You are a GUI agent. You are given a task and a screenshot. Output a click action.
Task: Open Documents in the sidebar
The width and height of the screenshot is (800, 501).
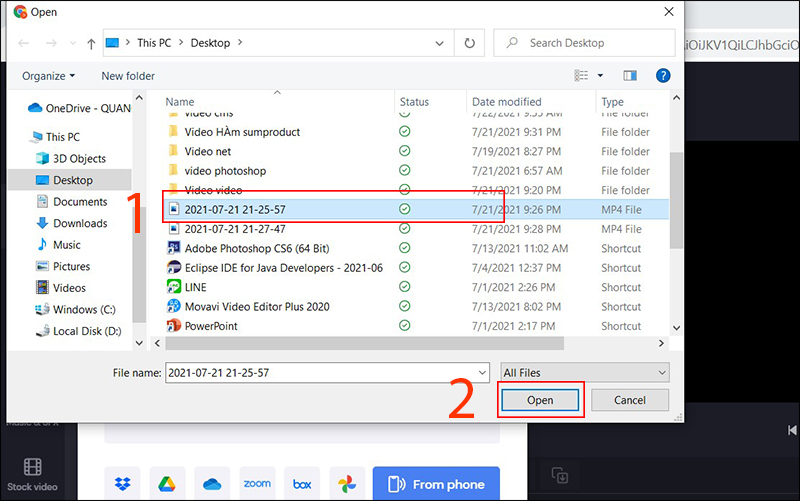(x=72, y=202)
